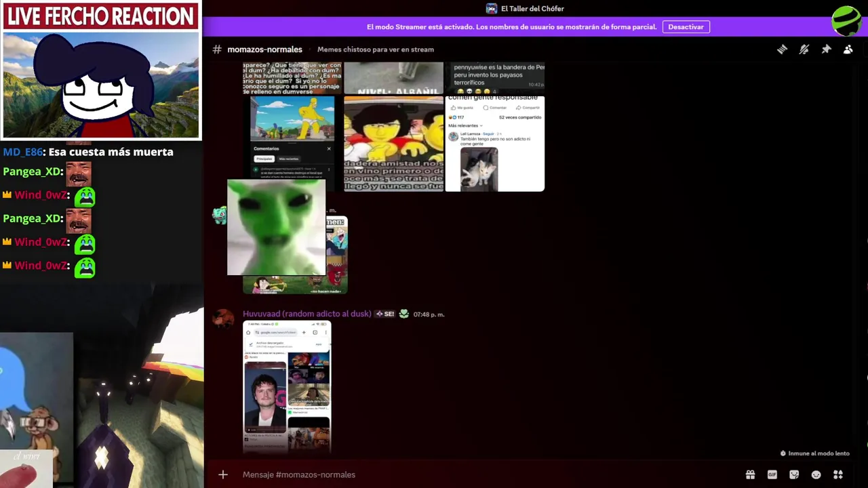The width and height of the screenshot is (868, 488).
Task: Click the Desactivar button in the Streamer mode banner
Action: [686, 27]
